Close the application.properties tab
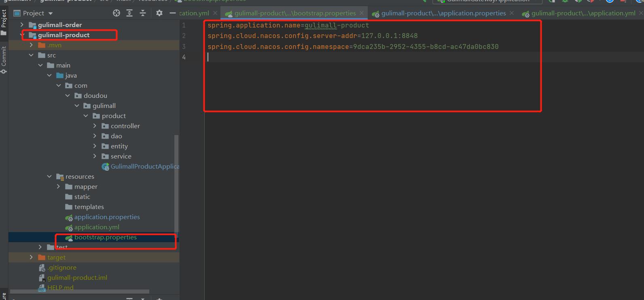Image resolution: width=644 pixels, height=300 pixels. coord(512,13)
